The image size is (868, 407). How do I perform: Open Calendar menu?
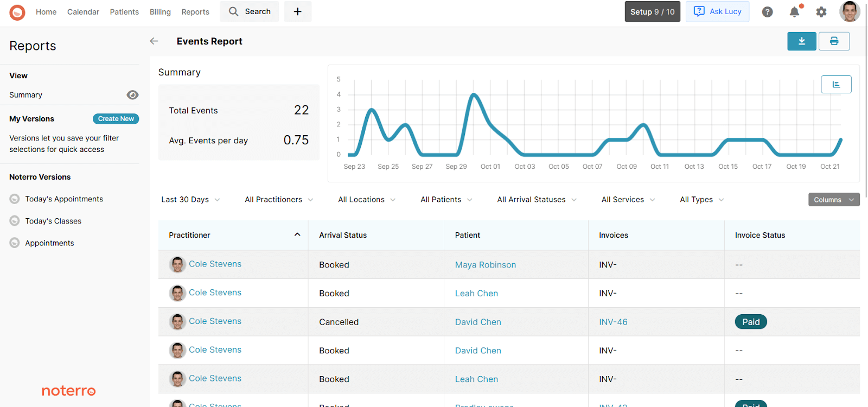[83, 12]
